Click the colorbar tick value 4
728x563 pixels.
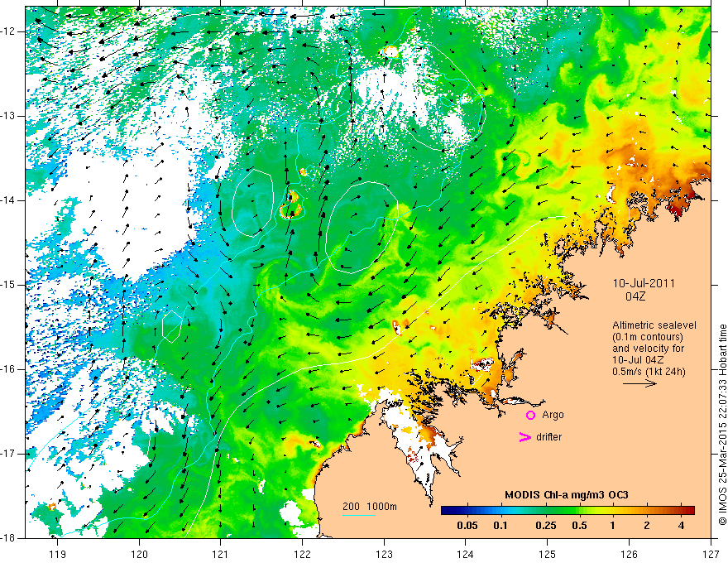[x=681, y=526]
